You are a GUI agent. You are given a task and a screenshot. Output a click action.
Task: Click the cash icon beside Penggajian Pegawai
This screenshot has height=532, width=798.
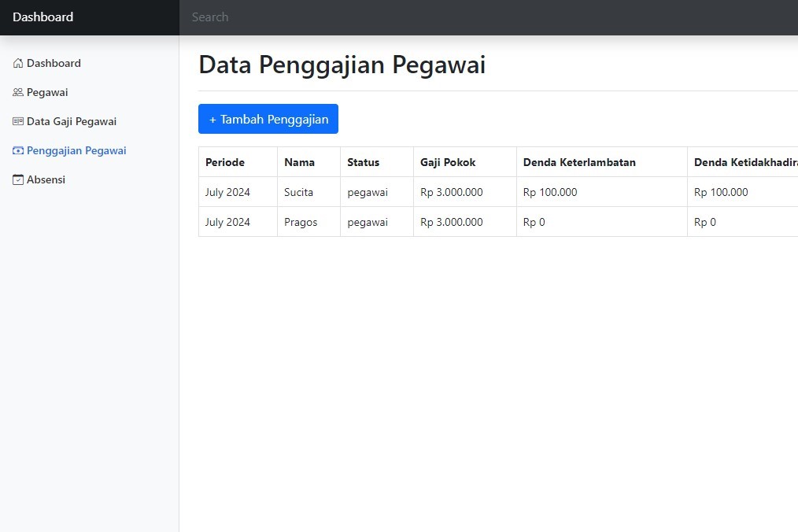18,150
